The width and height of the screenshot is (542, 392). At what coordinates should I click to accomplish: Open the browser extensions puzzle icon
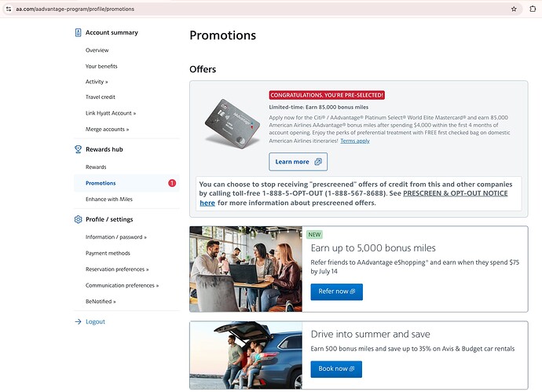(533, 9)
